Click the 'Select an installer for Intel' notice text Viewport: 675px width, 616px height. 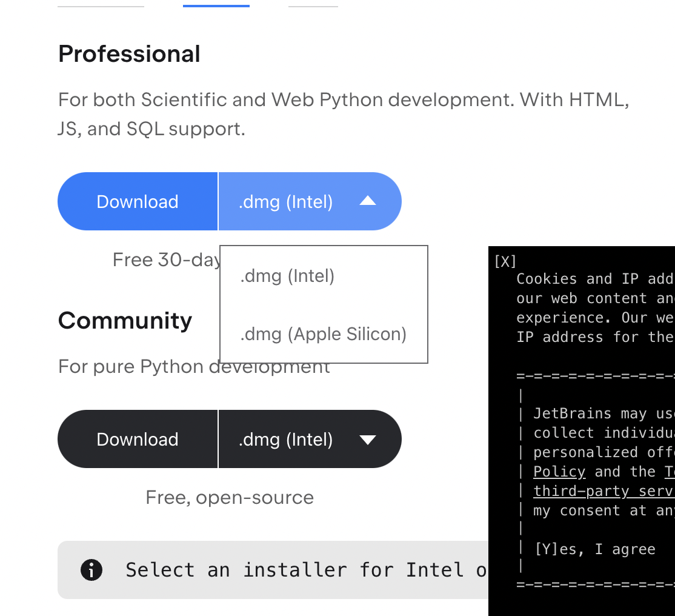click(x=306, y=570)
